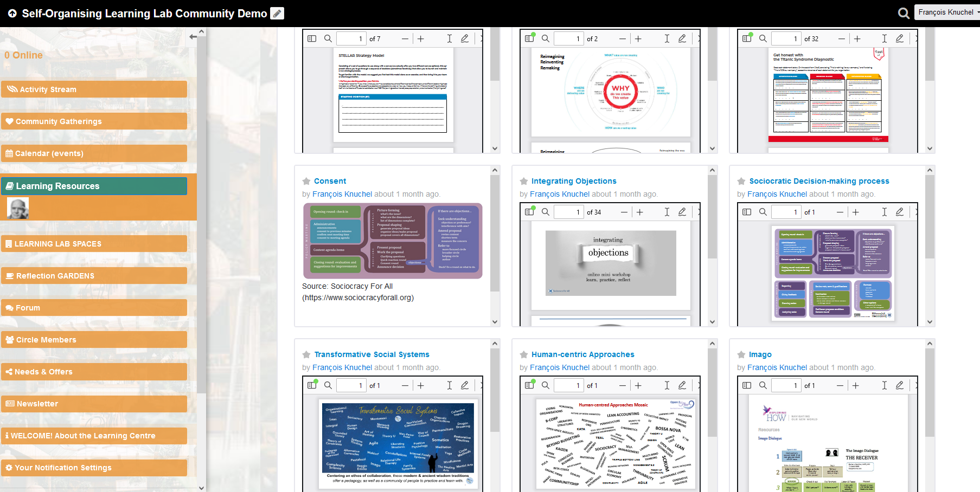Star the Transformative Social Systems resource
This screenshot has height=492, width=980.
coord(306,354)
